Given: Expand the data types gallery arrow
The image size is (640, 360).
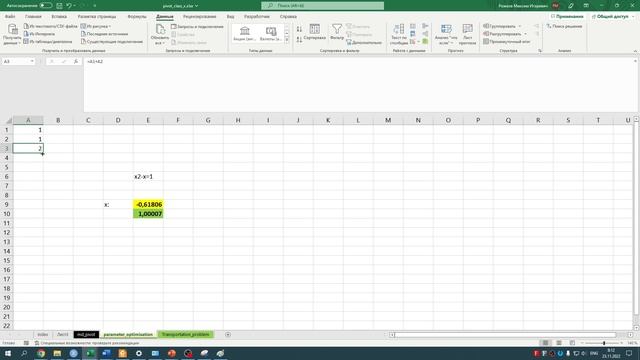Looking at the screenshot, I should tap(287, 40).
